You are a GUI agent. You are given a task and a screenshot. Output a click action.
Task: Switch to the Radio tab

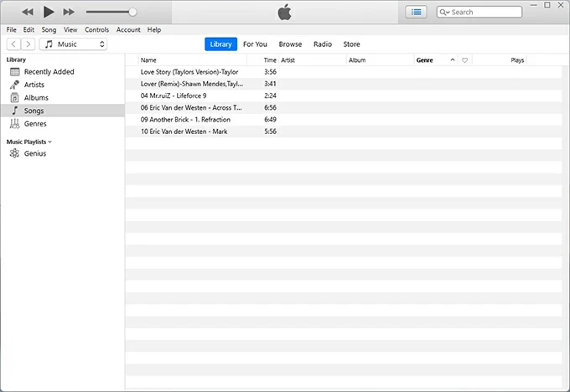tap(323, 44)
